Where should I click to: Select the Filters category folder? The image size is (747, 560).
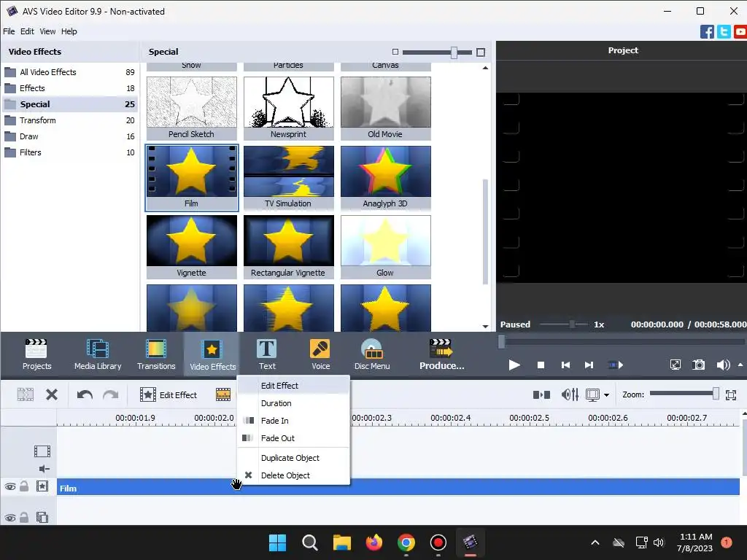click(x=69, y=152)
